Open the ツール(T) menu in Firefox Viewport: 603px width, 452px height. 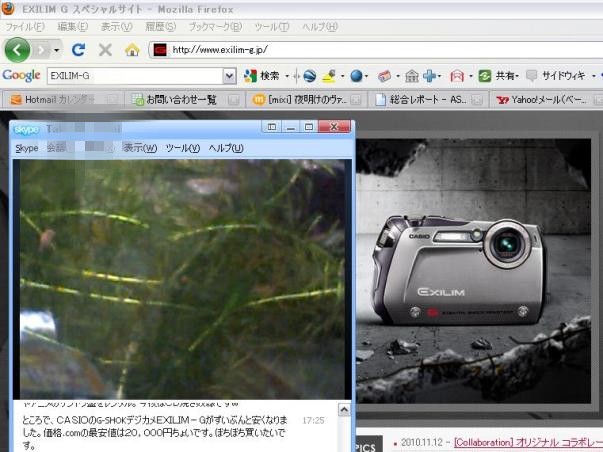click(272, 27)
